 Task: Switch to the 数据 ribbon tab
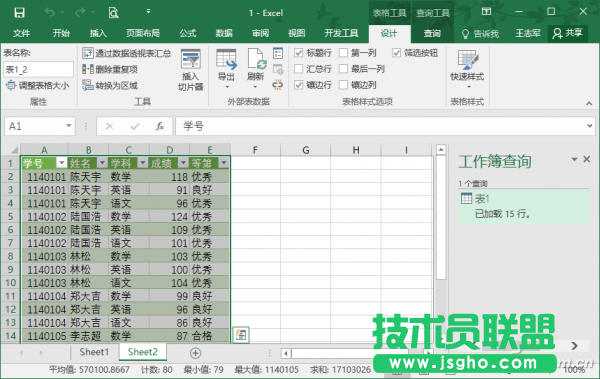pyautogui.click(x=224, y=33)
